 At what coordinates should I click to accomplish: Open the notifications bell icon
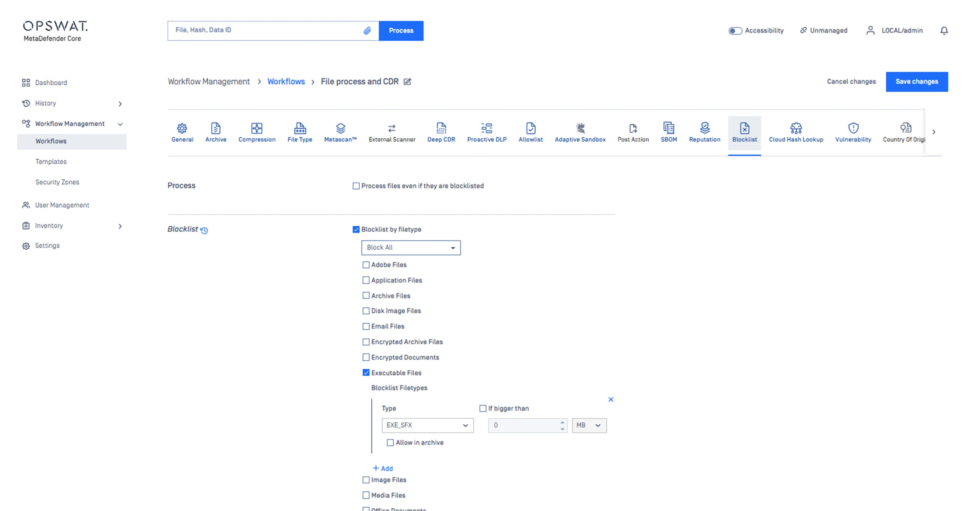944,30
